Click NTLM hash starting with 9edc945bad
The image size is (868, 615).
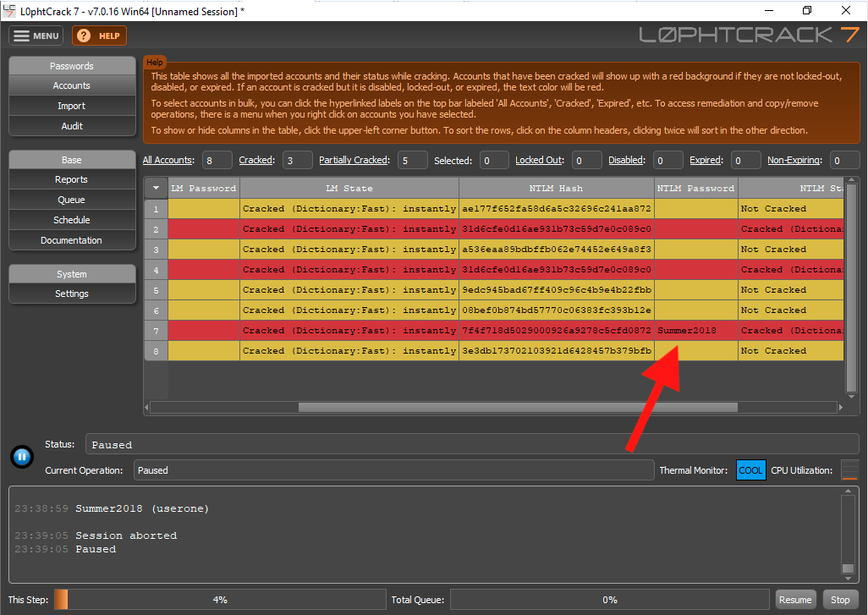coord(557,290)
